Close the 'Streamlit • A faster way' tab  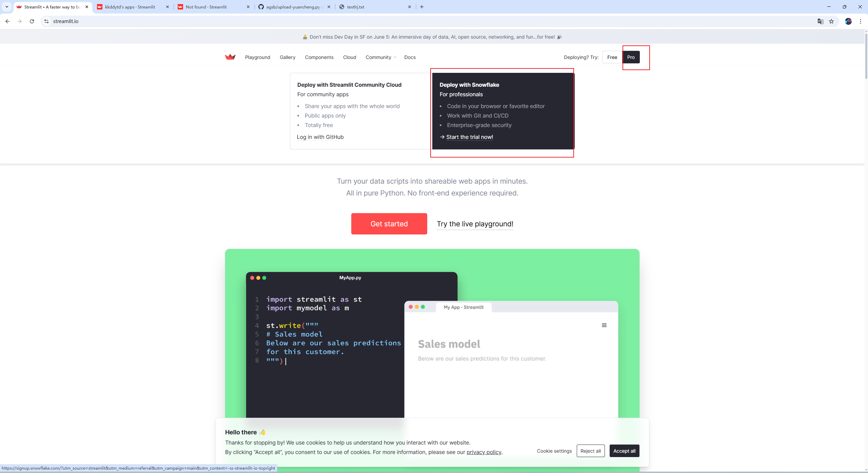click(87, 7)
